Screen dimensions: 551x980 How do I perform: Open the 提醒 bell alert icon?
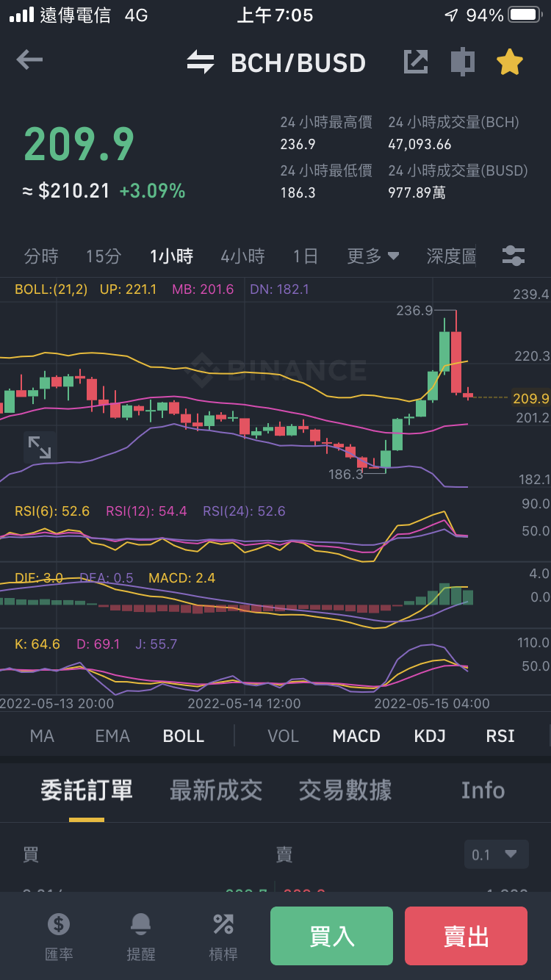tap(140, 937)
